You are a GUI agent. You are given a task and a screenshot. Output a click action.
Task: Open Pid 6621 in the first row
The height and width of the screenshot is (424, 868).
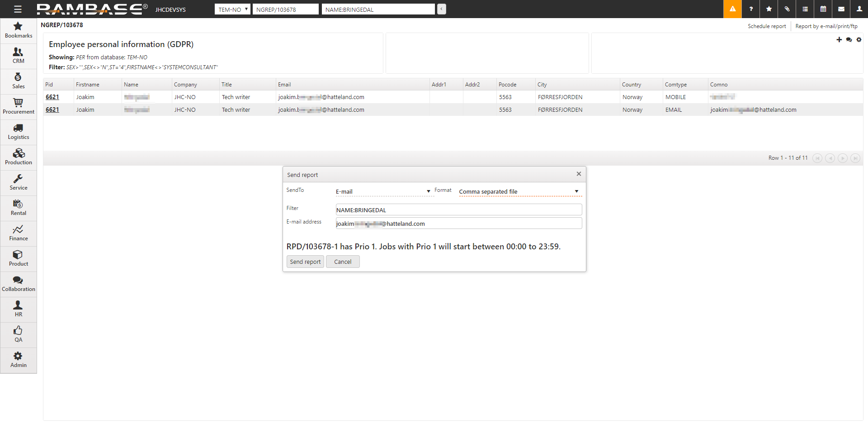click(x=52, y=97)
